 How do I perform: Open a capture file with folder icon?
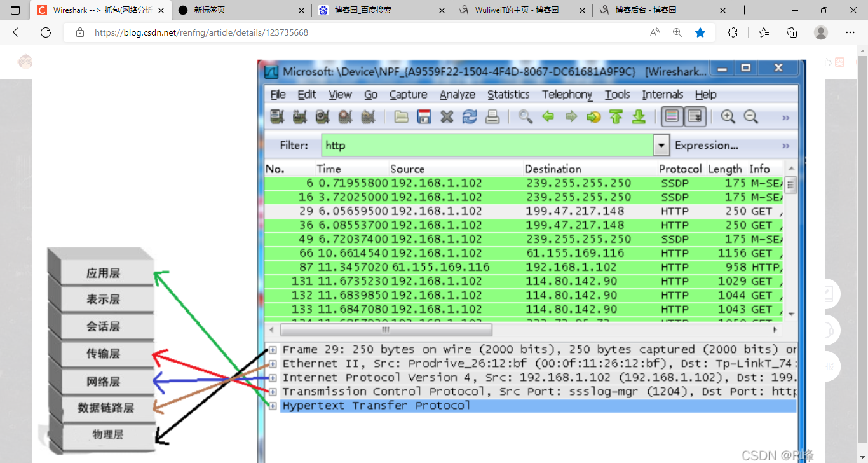[401, 117]
